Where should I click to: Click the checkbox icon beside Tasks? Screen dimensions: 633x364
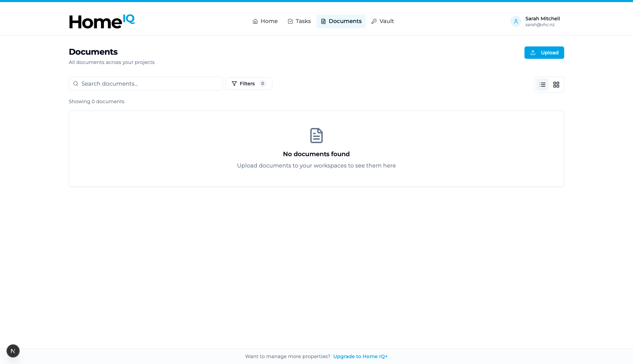tap(290, 21)
